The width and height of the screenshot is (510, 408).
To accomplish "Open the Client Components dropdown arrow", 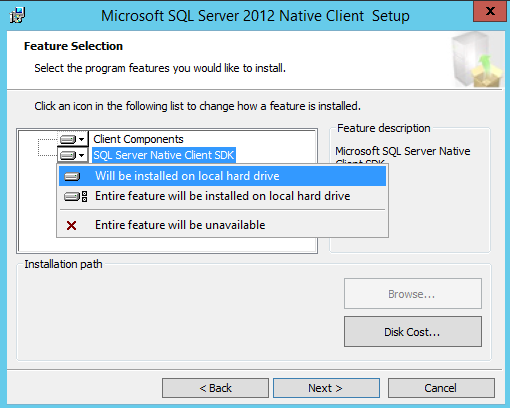I will (82, 139).
